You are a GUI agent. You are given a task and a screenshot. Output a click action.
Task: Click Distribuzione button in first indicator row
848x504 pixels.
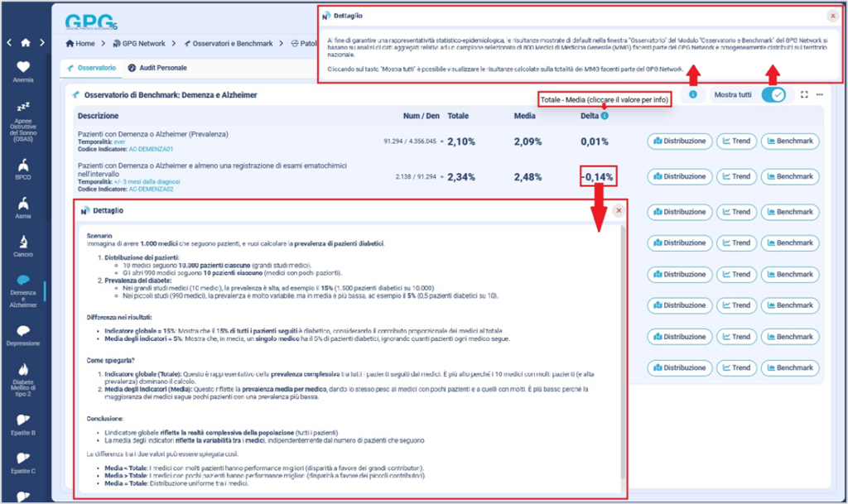tap(678, 142)
